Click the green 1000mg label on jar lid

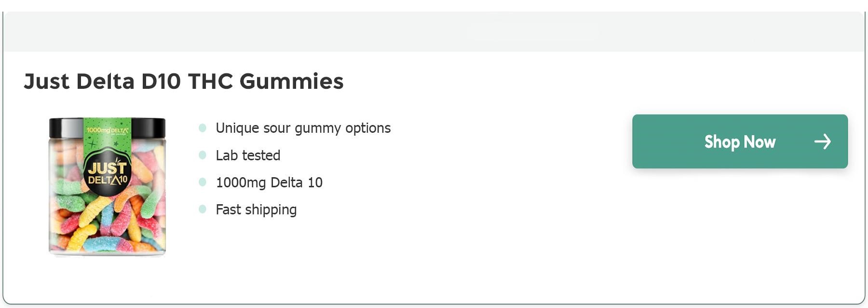coord(108,130)
